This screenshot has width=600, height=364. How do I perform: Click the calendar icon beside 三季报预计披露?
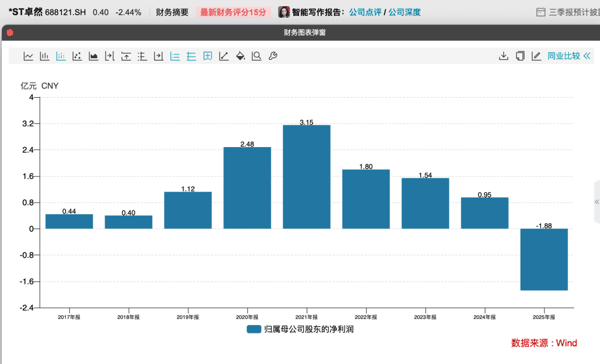541,12
